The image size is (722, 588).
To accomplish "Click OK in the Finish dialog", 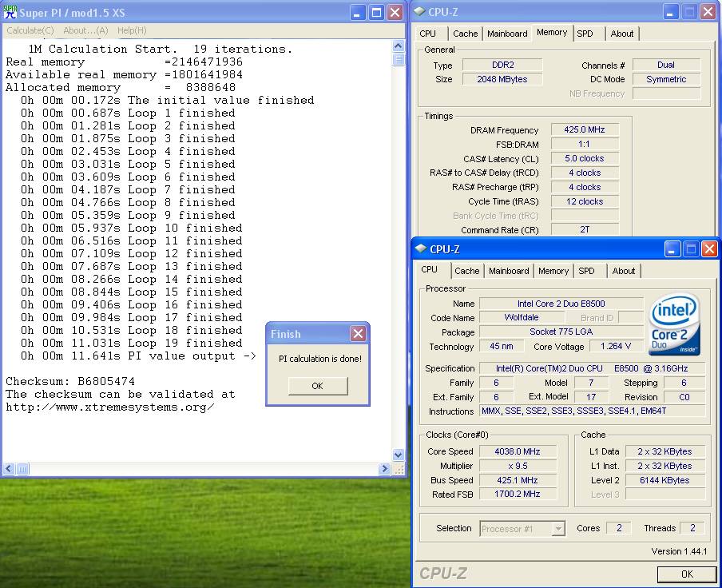I will coord(318,386).
